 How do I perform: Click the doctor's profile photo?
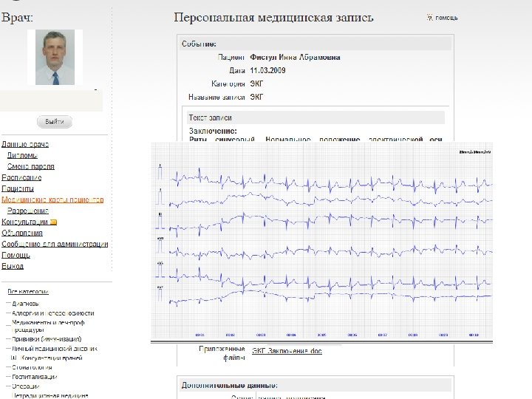(x=55, y=57)
